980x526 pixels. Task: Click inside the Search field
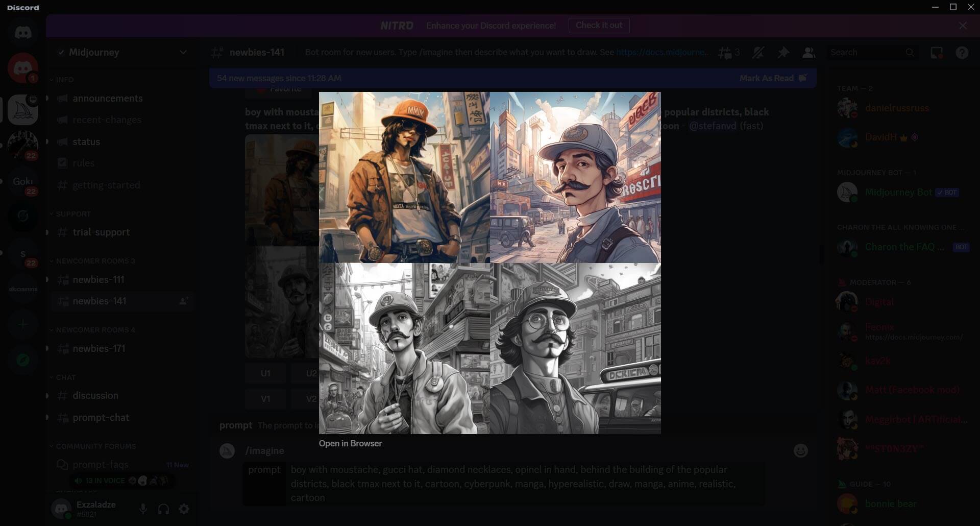click(868, 52)
